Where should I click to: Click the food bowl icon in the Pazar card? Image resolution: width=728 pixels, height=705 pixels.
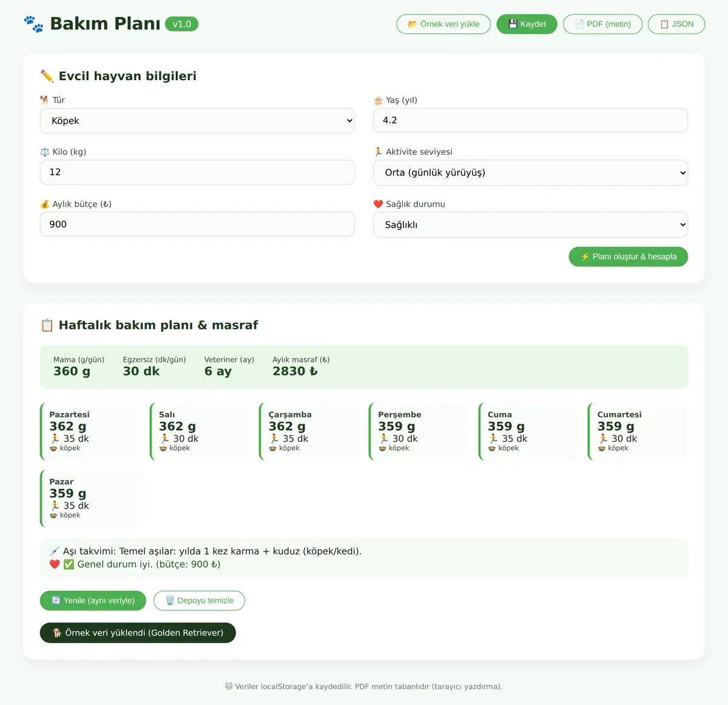[53, 515]
